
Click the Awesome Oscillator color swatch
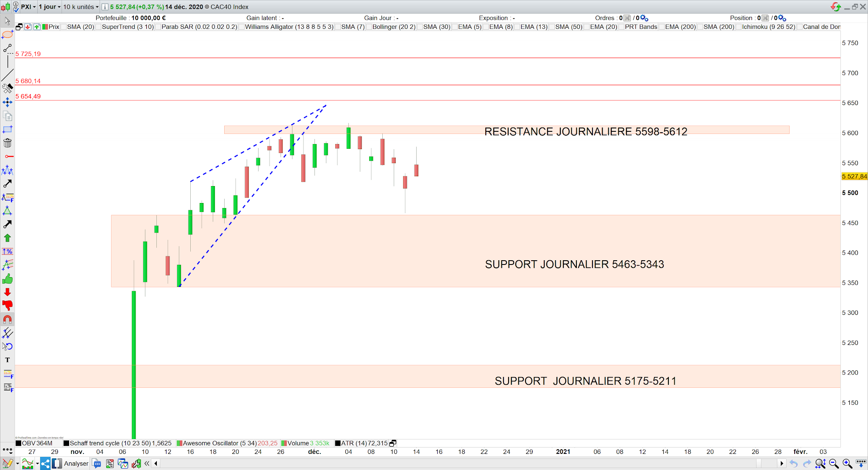click(180, 443)
